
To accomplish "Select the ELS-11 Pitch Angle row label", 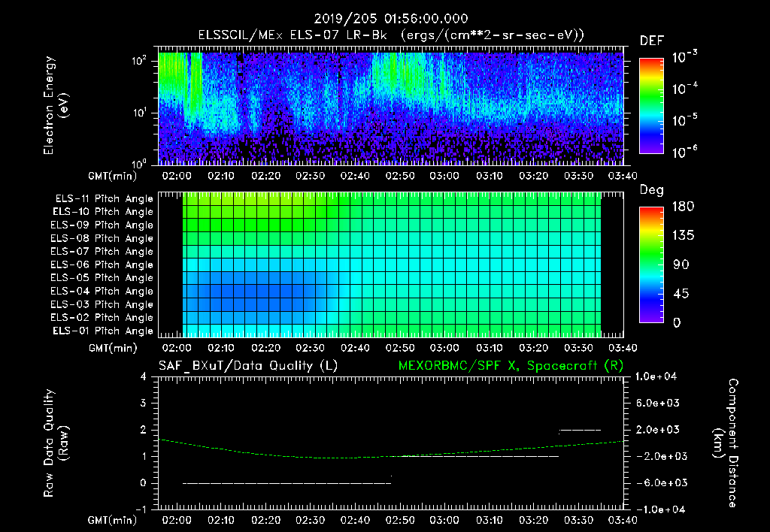I will [x=104, y=199].
